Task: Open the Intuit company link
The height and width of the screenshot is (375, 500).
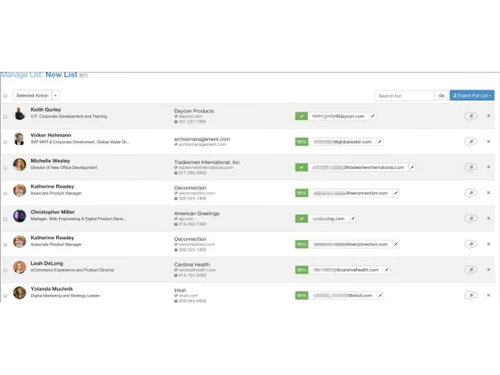Action: pos(180,290)
